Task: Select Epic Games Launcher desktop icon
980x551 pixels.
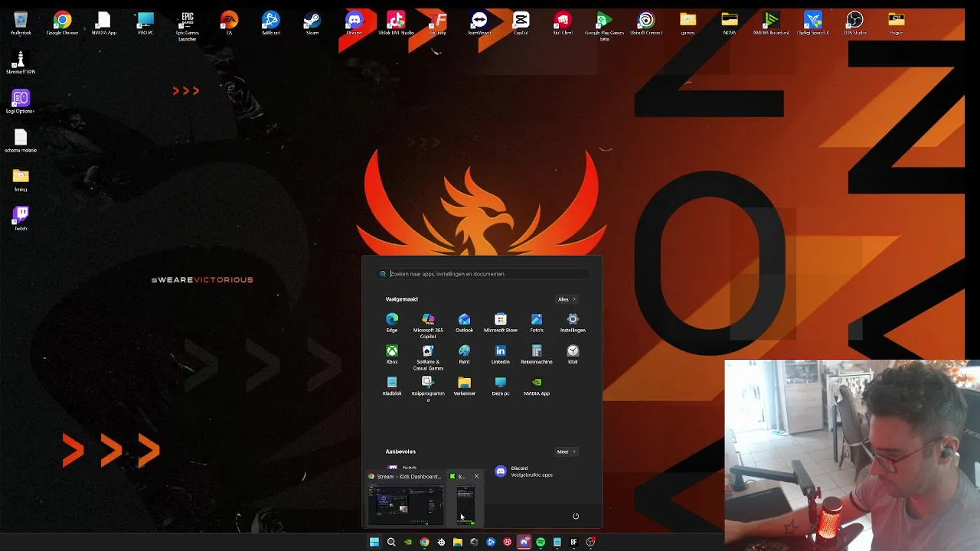Action: coord(187,26)
